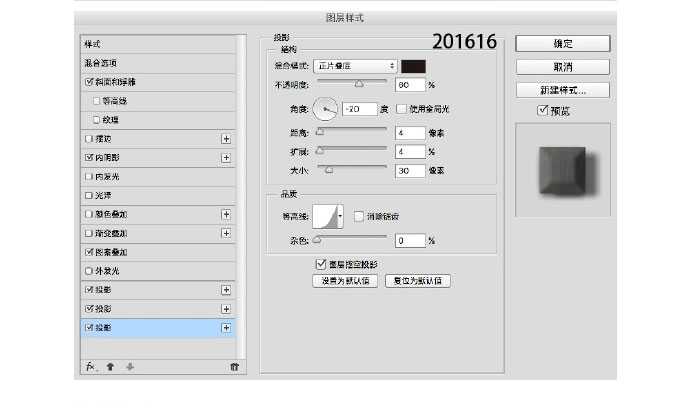Click the dark shadow color swatch
The image size is (690, 408).
pyautogui.click(x=414, y=66)
